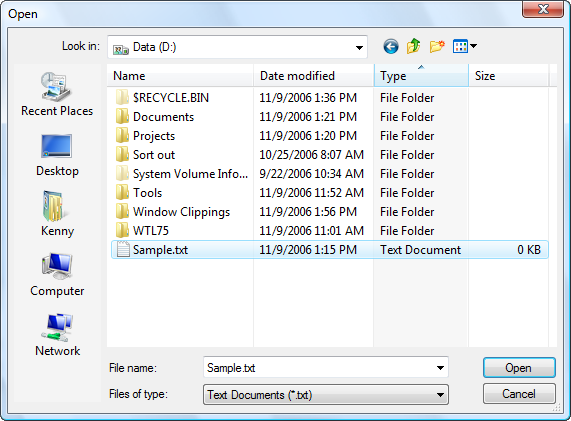Screen dimensions: 571x421
Task: Click the Open button
Action: pos(519,368)
